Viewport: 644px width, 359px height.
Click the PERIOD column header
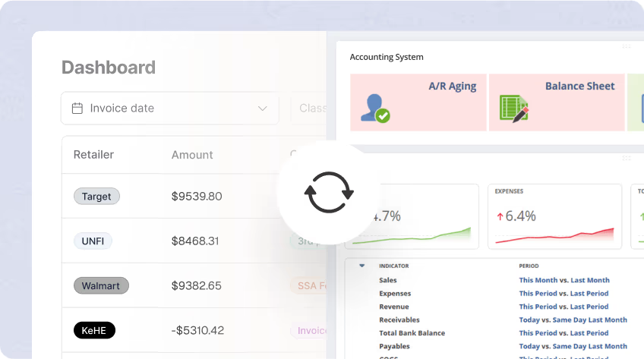tap(529, 266)
